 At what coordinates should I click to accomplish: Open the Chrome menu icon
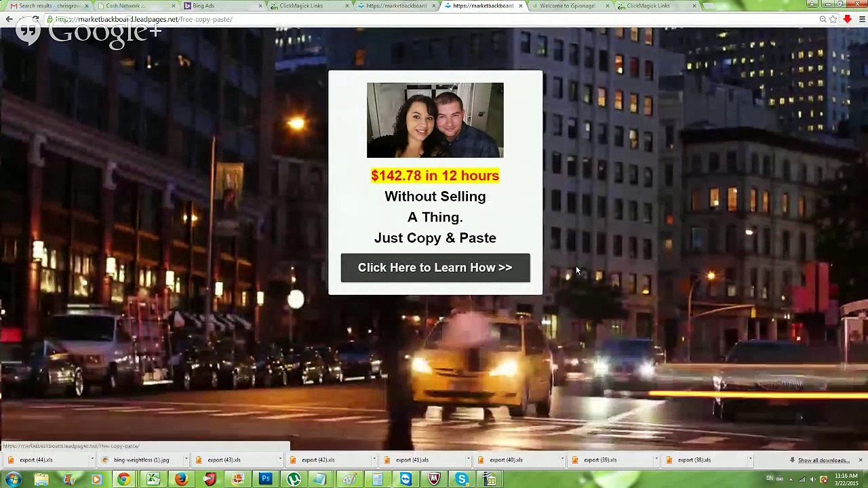pyautogui.click(x=862, y=19)
